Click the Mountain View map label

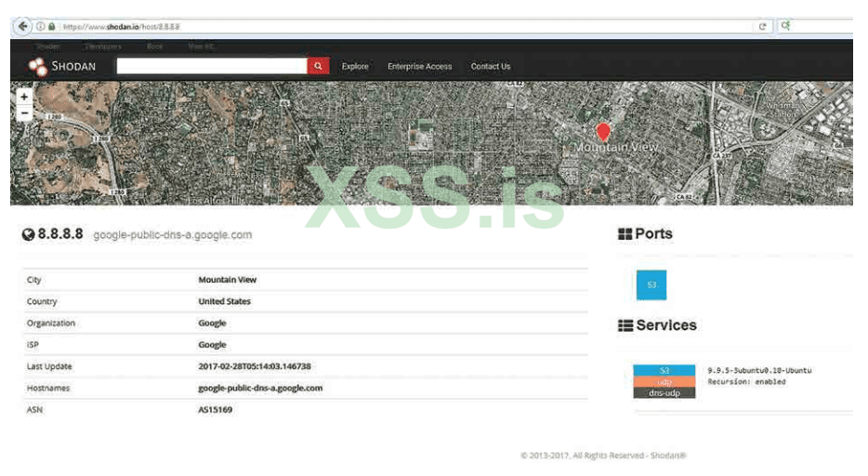coord(616,147)
